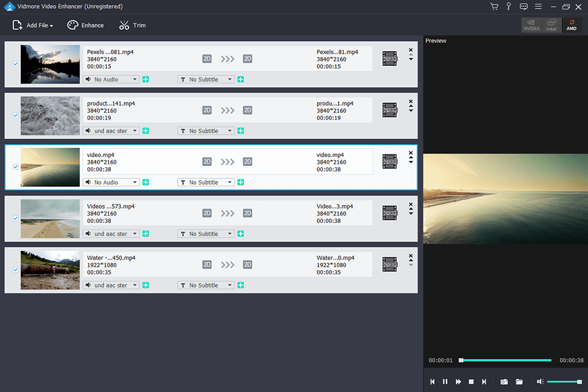Image resolution: width=588 pixels, height=392 pixels.
Task: Skip to next video in preview
Action: (484, 382)
